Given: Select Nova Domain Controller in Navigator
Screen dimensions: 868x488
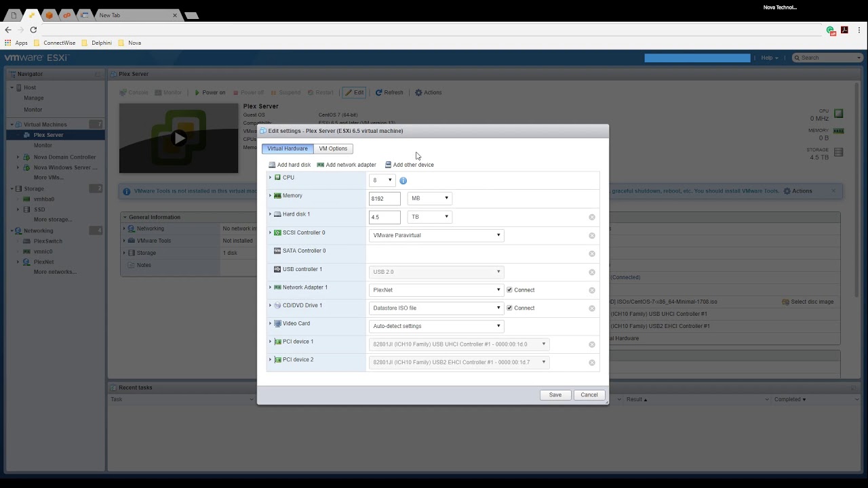Looking at the screenshot, I should point(65,157).
